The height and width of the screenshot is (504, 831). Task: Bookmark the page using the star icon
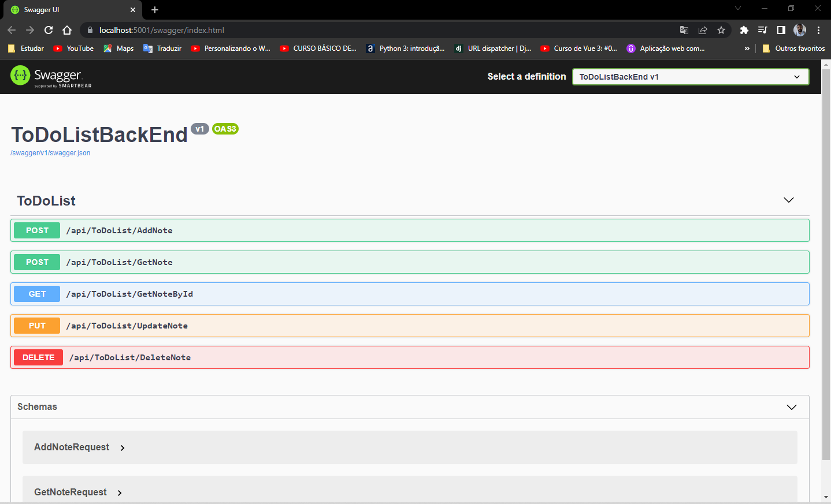(721, 29)
